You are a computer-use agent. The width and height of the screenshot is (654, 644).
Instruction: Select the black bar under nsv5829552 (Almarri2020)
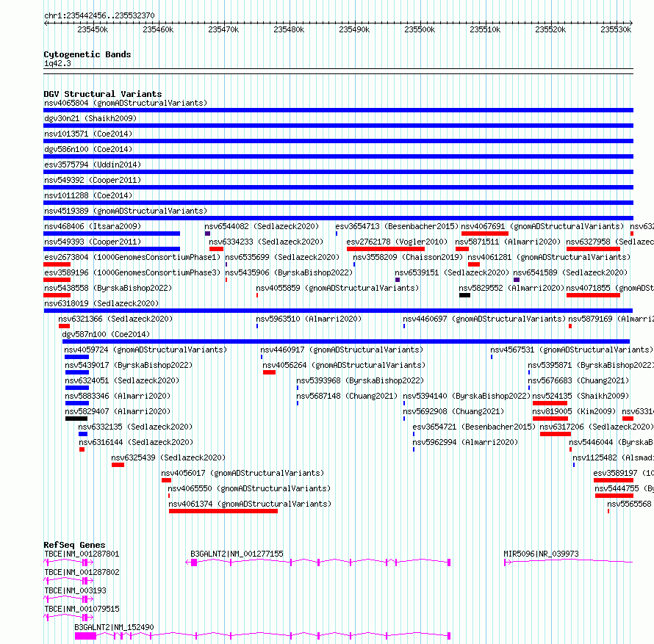(x=464, y=295)
